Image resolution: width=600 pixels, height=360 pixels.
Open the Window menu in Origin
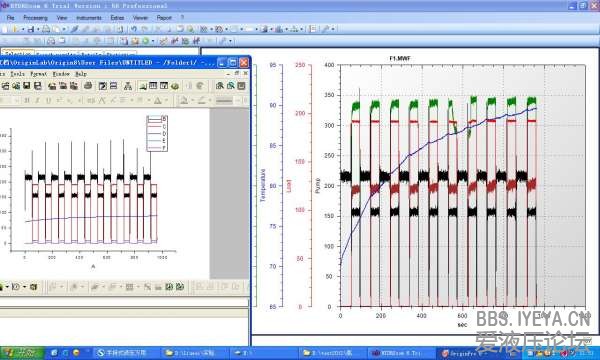pyautogui.click(x=61, y=74)
